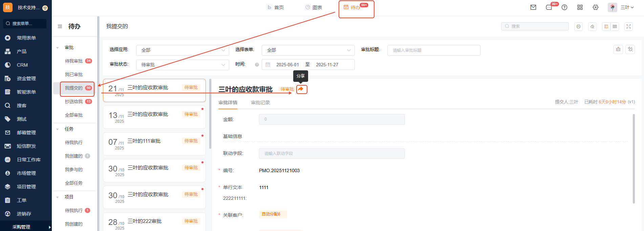This screenshot has width=644, height=231.
Task: Enter fullscreen using the expand icon
Action: click(x=628, y=26)
